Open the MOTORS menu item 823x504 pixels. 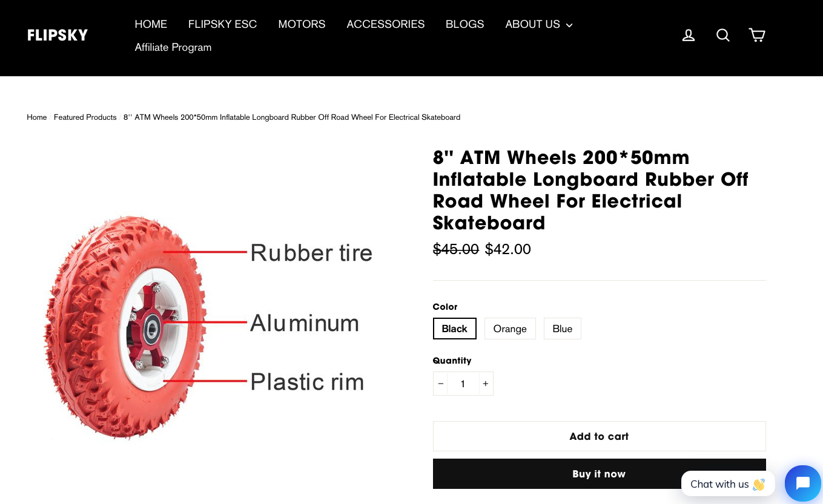[302, 24]
